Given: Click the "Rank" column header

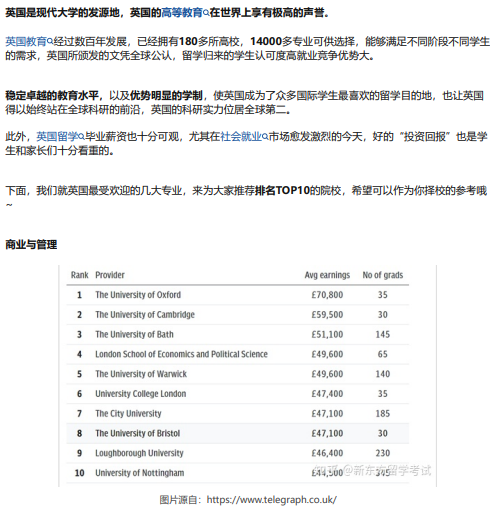Looking at the screenshot, I should (x=79, y=275).
